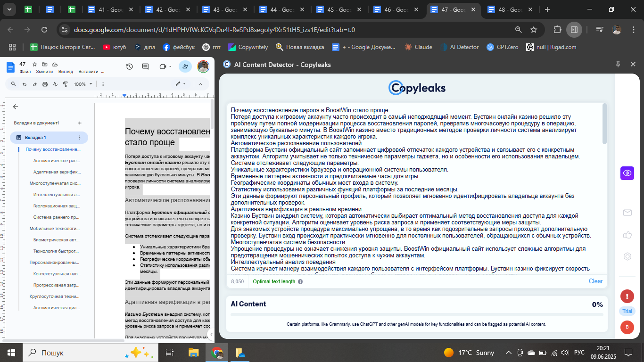The image size is (644, 362).
Task: Go to Мобильные технологи heading
Action: 55,229
